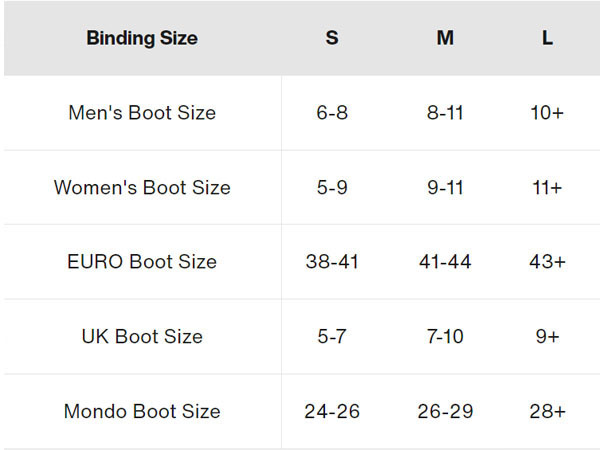Select the men's small value 6-8
Image resolution: width=600 pixels, height=450 pixels.
coord(332,113)
